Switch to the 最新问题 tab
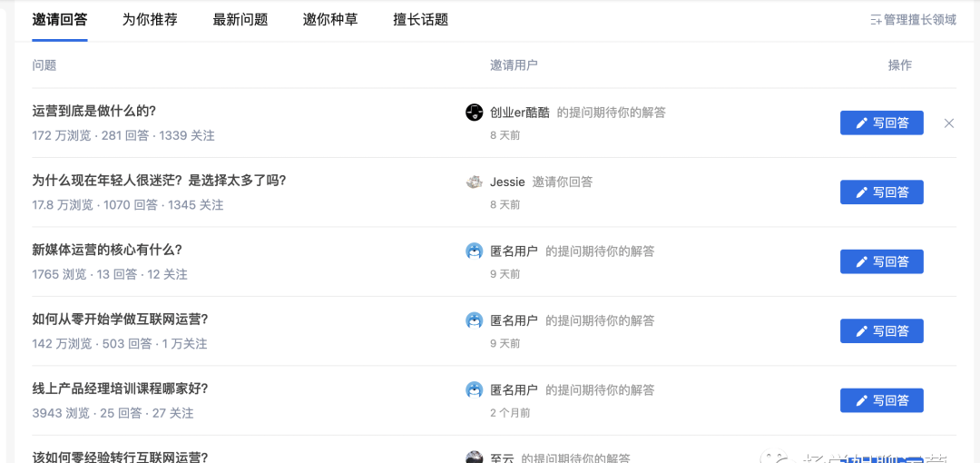This screenshot has width=980, height=463. (240, 20)
